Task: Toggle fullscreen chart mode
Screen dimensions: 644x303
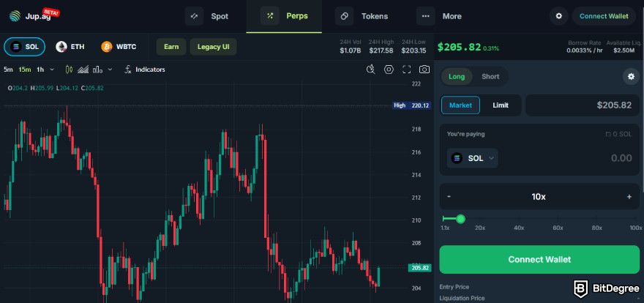Action: (407, 70)
